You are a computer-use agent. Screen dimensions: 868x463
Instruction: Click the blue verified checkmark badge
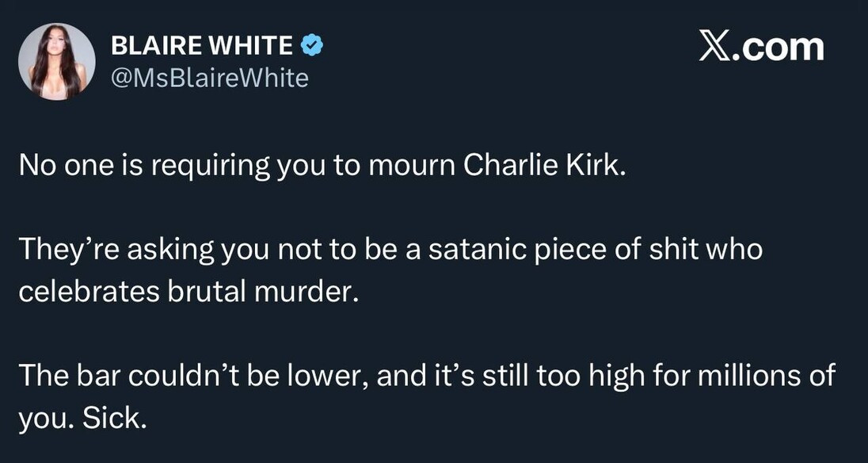point(313,47)
